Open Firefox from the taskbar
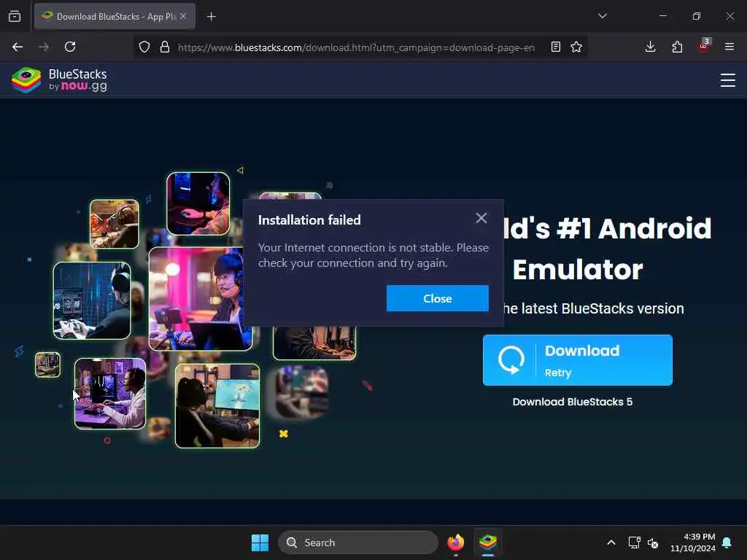The height and width of the screenshot is (560, 747). coord(456,542)
